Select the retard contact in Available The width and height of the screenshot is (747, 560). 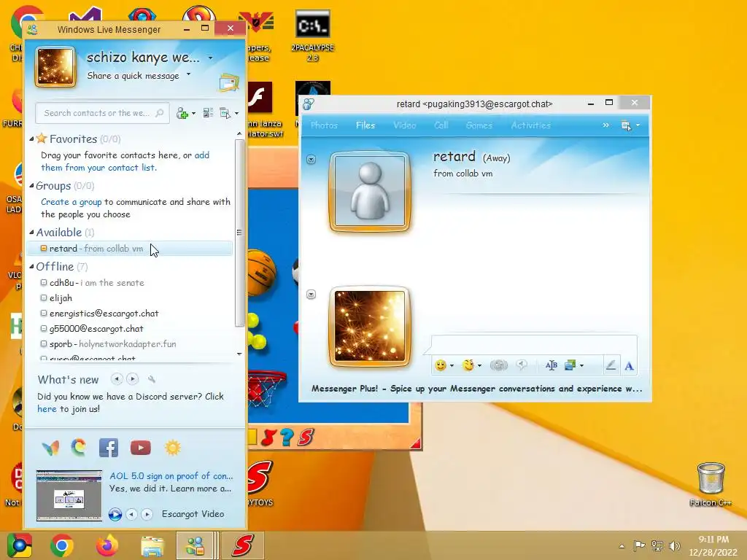[130, 249]
